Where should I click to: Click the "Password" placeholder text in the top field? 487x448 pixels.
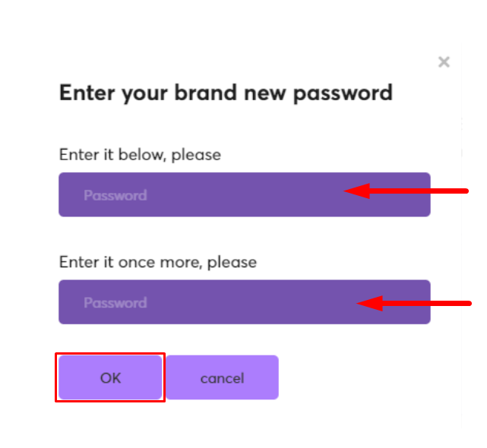pyautogui.click(x=115, y=195)
